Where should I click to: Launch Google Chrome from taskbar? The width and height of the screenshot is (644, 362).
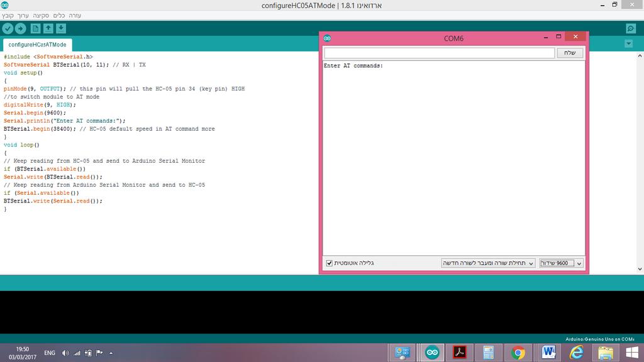[x=518, y=352]
